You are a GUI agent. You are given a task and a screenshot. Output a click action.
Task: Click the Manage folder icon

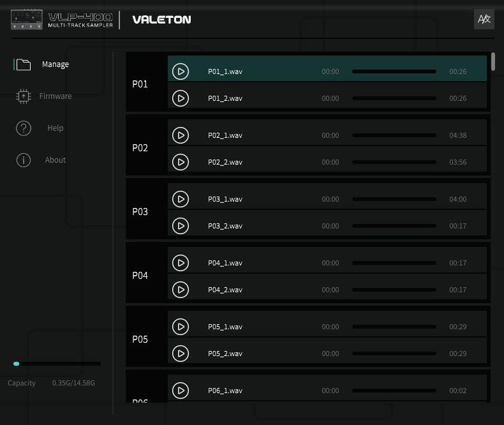tap(24, 64)
